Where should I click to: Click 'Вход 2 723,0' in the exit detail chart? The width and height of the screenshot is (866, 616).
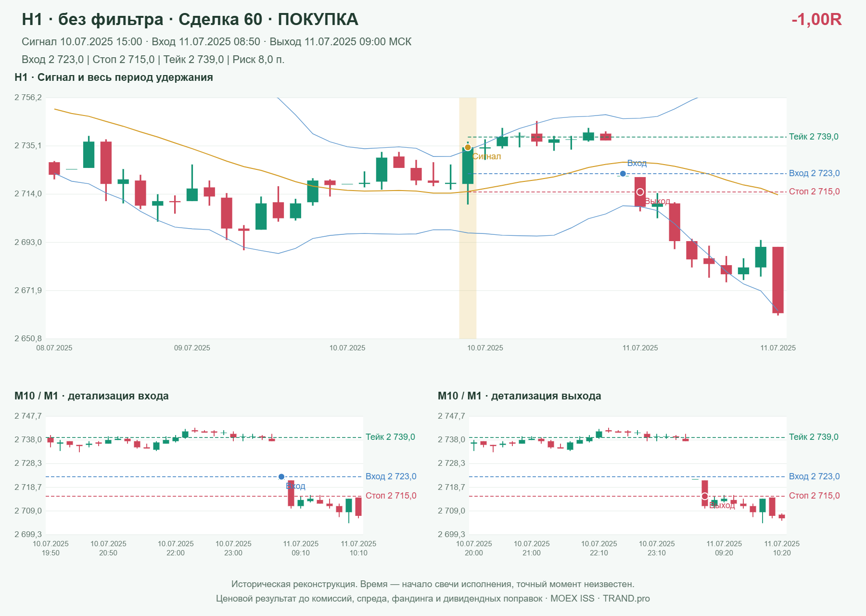pos(814,476)
